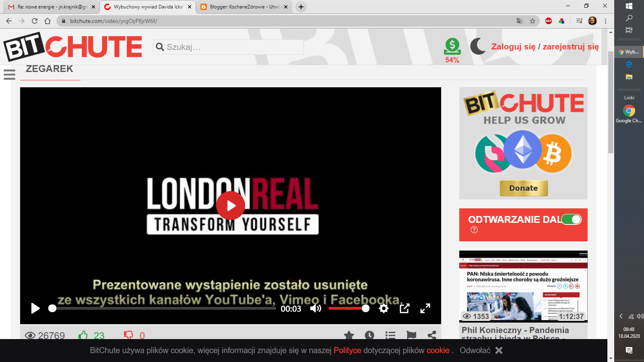Switch the video to fullscreen
The width and height of the screenshot is (644, 362).
(425, 309)
